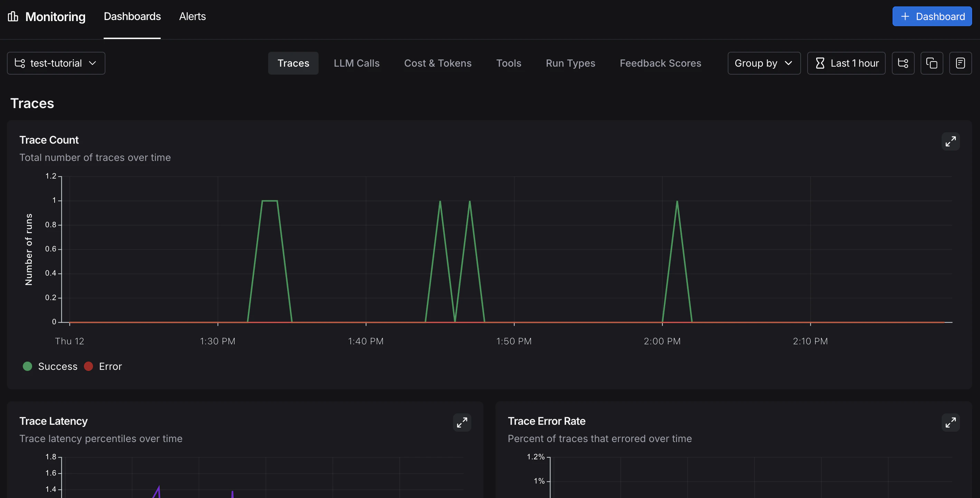Open the Group by dropdown
The width and height of the screenshot is (980, 498).
pyautogui.click(x=764, y=63)
